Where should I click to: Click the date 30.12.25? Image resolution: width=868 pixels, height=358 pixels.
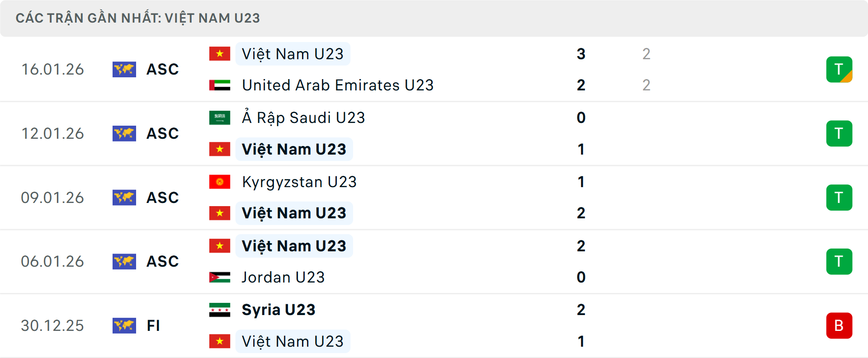52,325
